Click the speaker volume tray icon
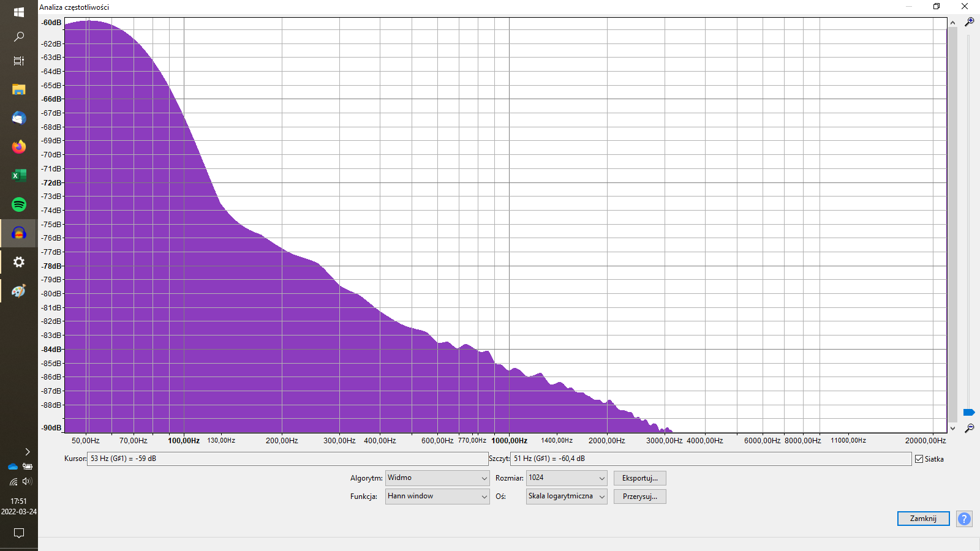Screen dimensions: 980x551 27,481
